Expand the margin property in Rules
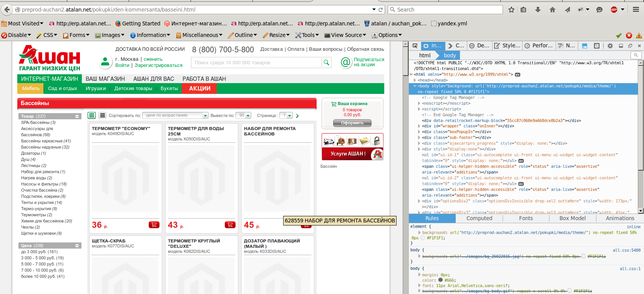This screenshot has height=294, width=644. pos(419,275)
